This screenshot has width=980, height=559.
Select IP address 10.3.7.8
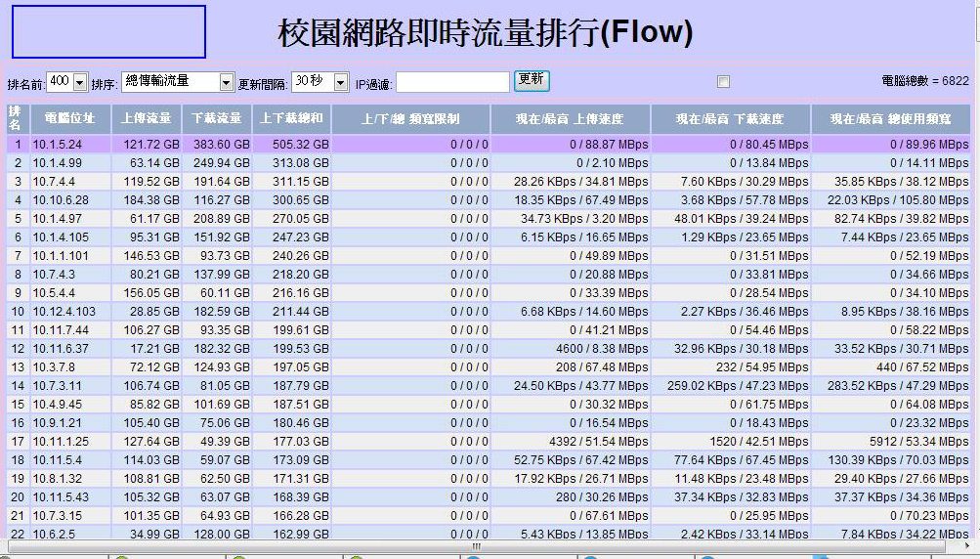tap(54, 367)
